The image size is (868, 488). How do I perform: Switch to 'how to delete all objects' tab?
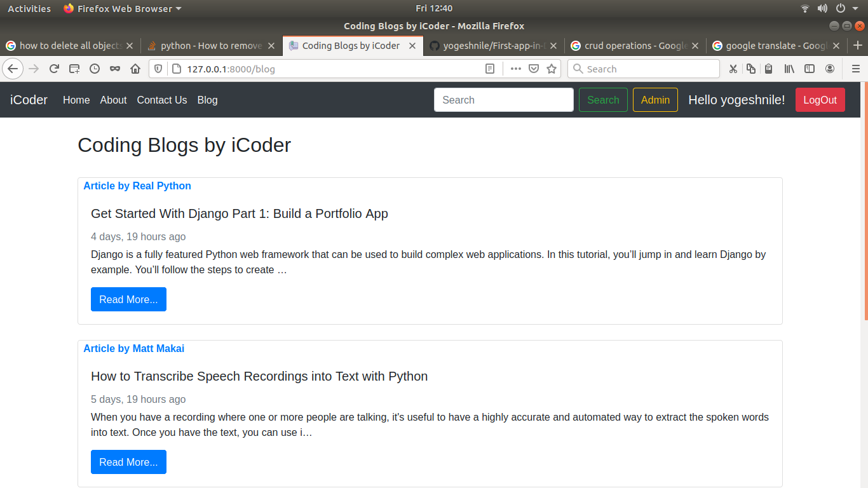pyautogui.click(x=71, y=46)
